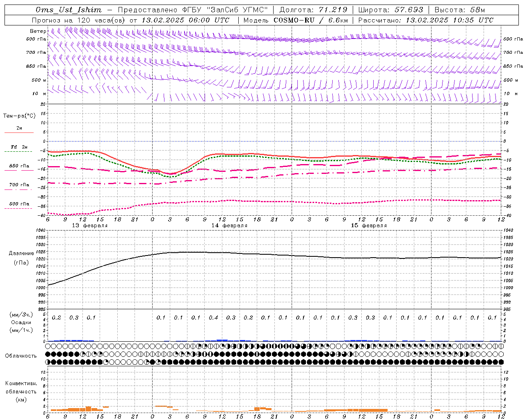525x420 pixels.
Task: Click the '700 гПа' dash-dot legend entry
Action: coord(19,185)
